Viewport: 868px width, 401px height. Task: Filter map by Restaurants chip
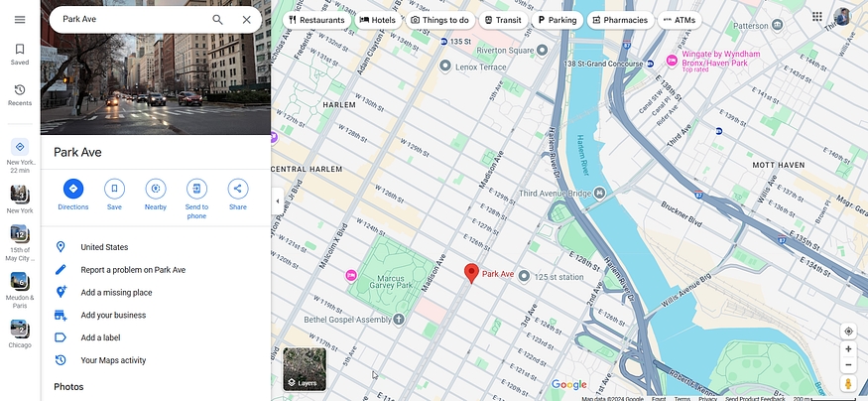coord(316,20)
